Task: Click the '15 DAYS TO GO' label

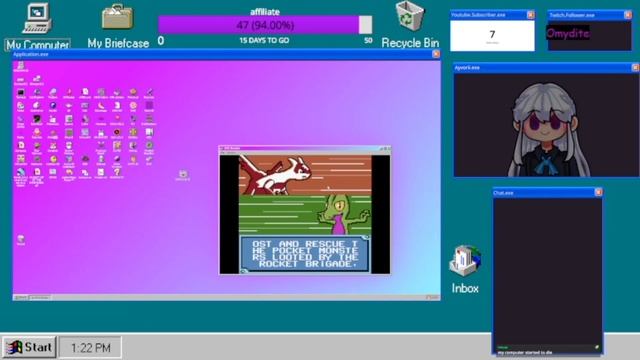Action: click(264, 40)
